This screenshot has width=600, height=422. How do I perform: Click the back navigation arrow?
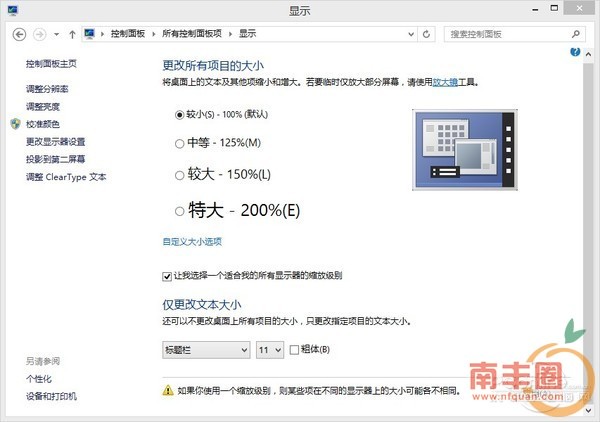click(x=19, y=33)
